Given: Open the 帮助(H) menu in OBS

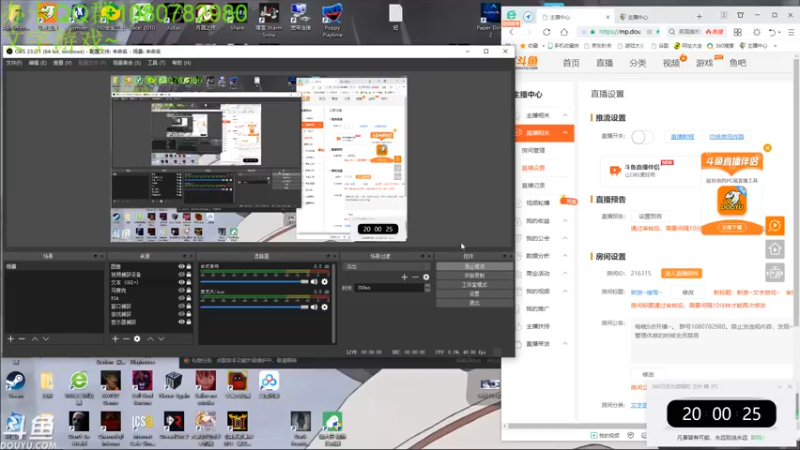Looking at the screenshot, I should 181,63.
